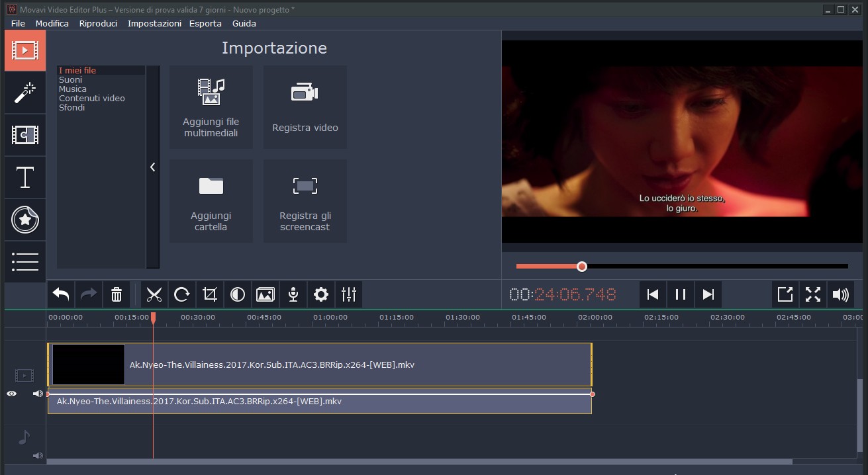Collapse the import categories panel

coord(152,167)
